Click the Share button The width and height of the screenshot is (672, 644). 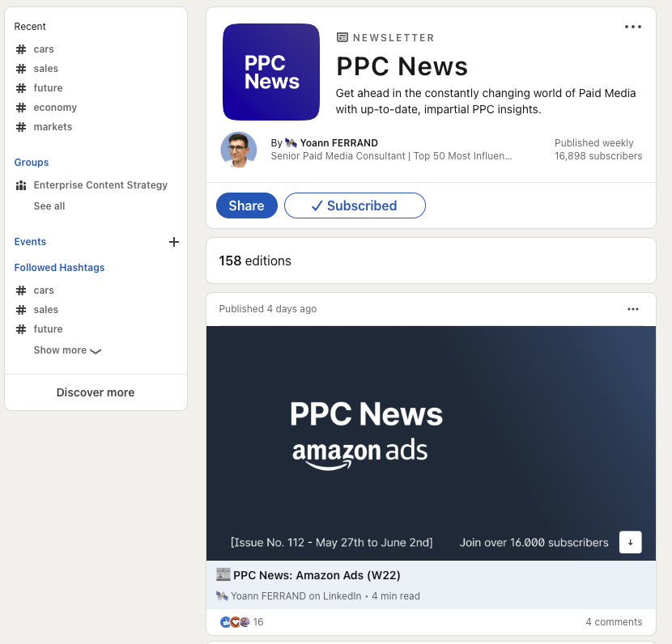246,205
